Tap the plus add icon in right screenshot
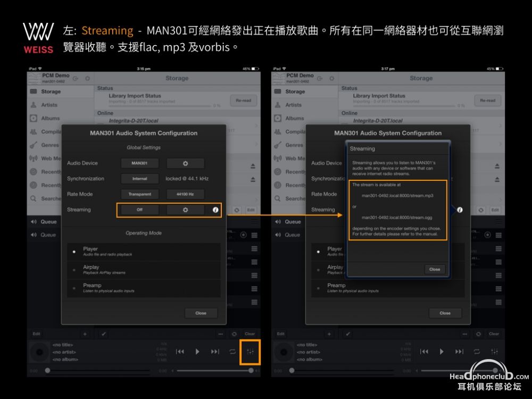Image resolution: width=532 pixels, height=399 pixels. (329, 334)
